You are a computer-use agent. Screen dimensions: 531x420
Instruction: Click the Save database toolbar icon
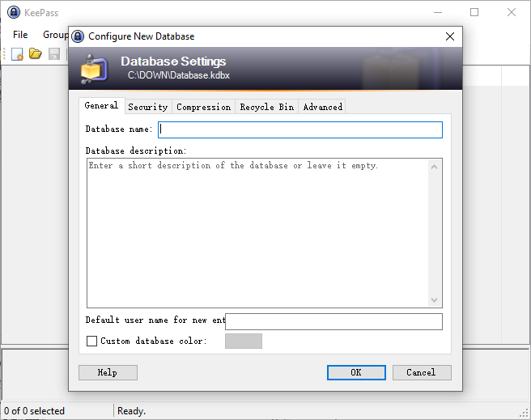pyautogui.click(x=54, y=53)
